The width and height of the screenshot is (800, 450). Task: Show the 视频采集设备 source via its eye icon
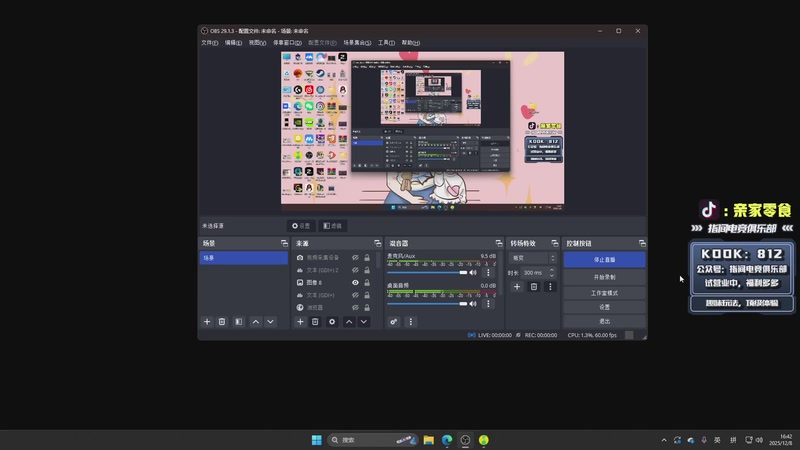355,258
